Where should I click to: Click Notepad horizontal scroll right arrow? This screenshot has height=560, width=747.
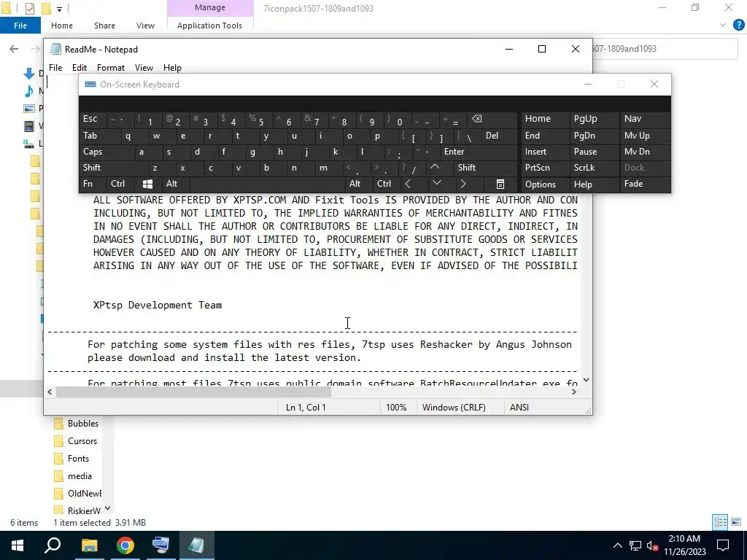(x=574, y=392)
